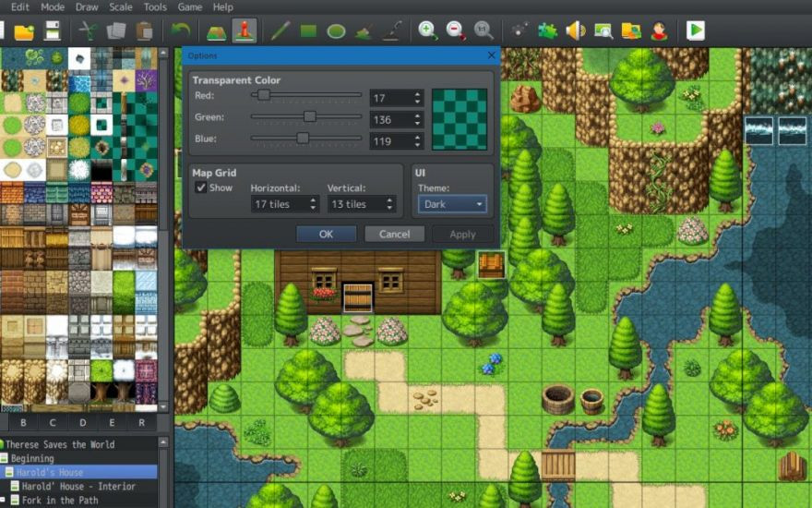Switch to tileset tab B
This screenshot has height=508, width=812.
[x=23, y=422]
